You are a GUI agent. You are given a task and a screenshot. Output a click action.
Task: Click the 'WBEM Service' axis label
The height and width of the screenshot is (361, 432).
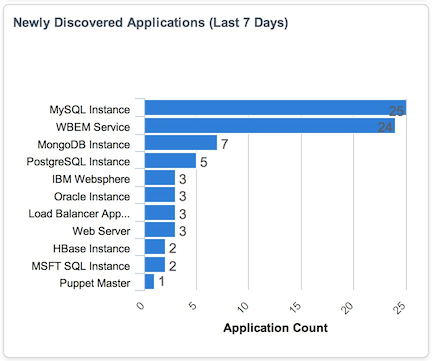pos(93,127)
